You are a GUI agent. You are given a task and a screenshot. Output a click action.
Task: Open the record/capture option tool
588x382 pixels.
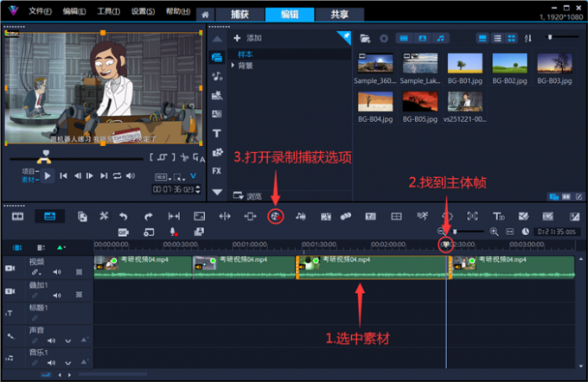[x=276, y=216]
